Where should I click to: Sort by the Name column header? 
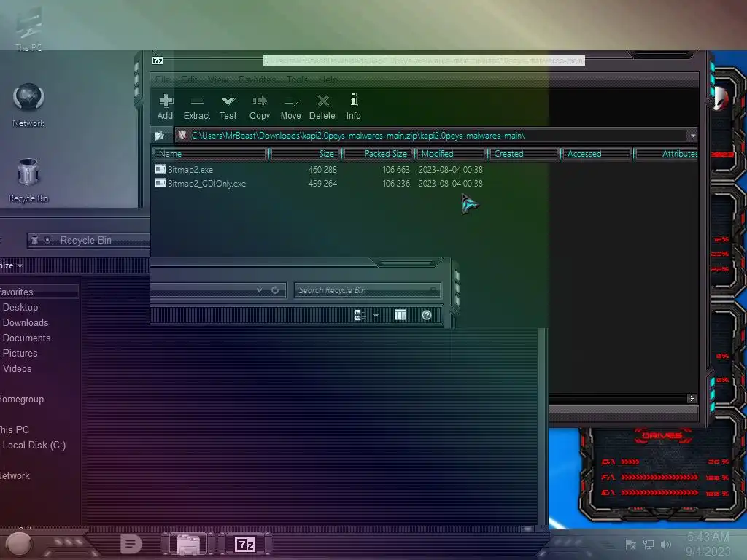209,154
